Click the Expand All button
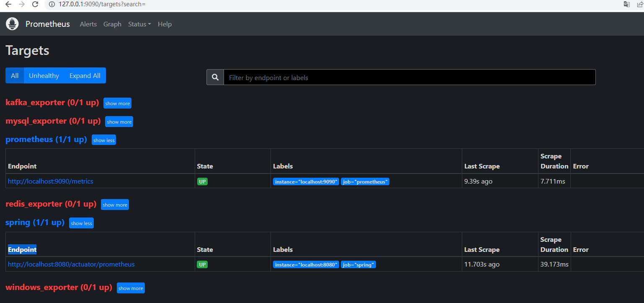The width and height of the screenshot is (644, 303). (85, 75)
